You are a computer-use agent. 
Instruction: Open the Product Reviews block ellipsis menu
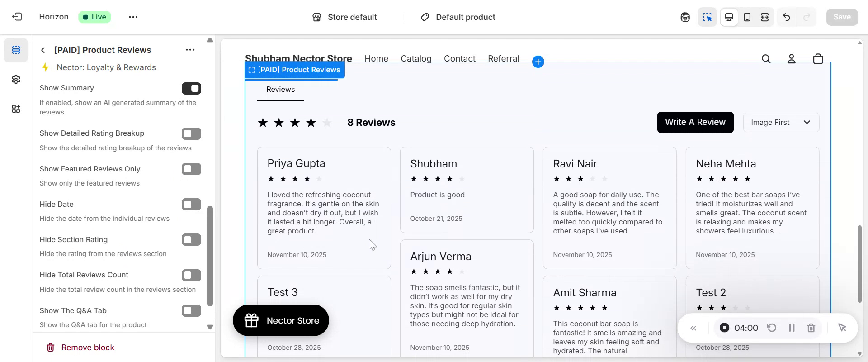[x=190, y=50]
